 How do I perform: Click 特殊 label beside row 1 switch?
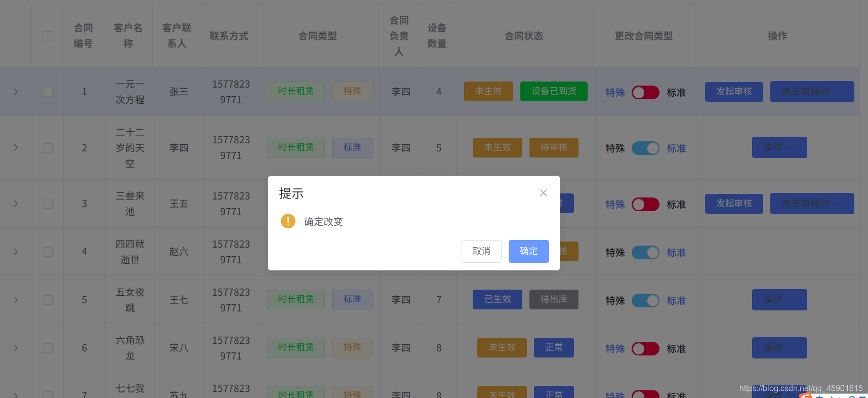[615, 93]
